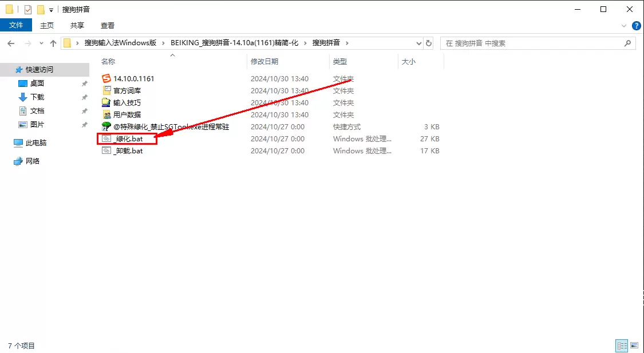The image size is (644, 353).
Task: Select 快速访问 in navigation pane
Action: coord(39,70)
